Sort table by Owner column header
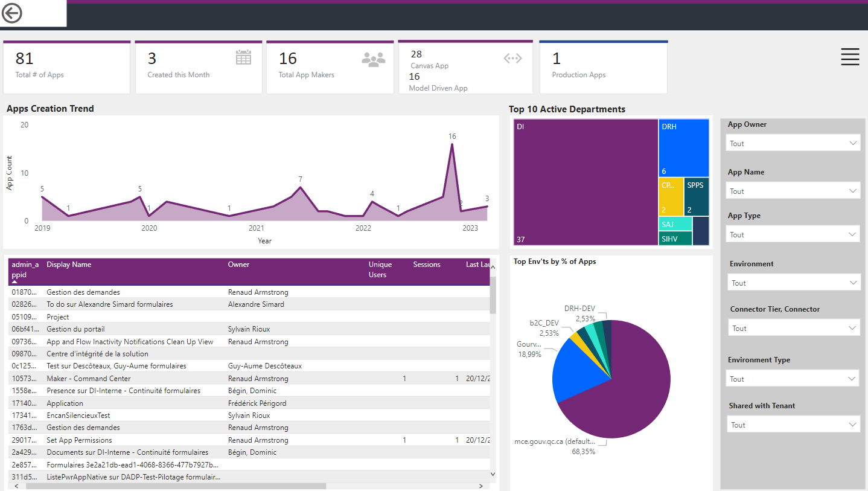Screen dimensions: 868x491 point(238,265)
